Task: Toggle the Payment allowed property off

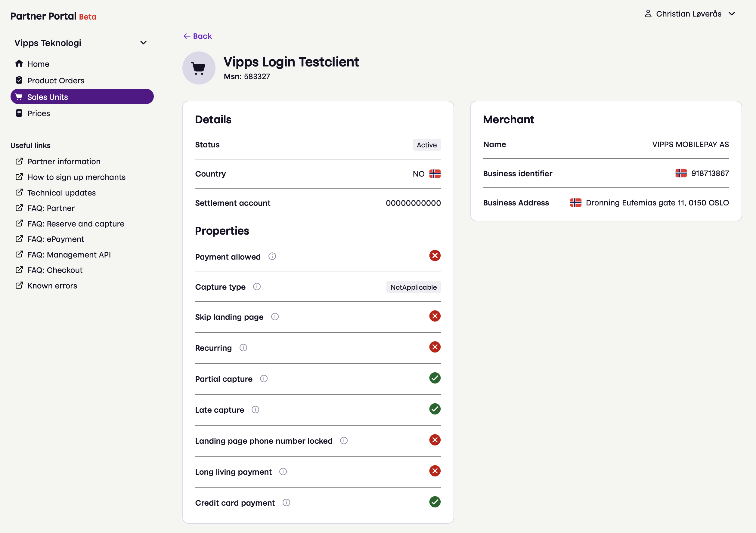Action: coord(435,256)
